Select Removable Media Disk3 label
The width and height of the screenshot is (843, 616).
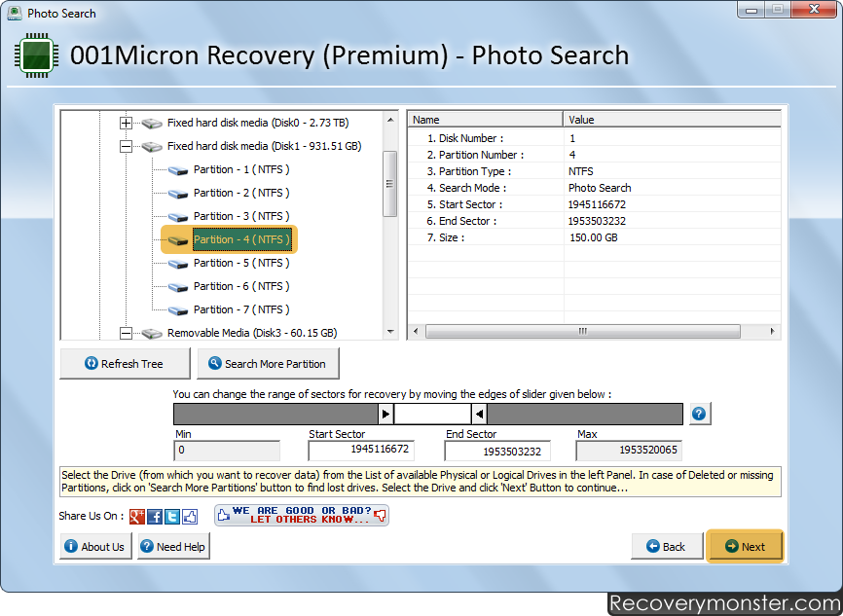(x=252, y=333)
